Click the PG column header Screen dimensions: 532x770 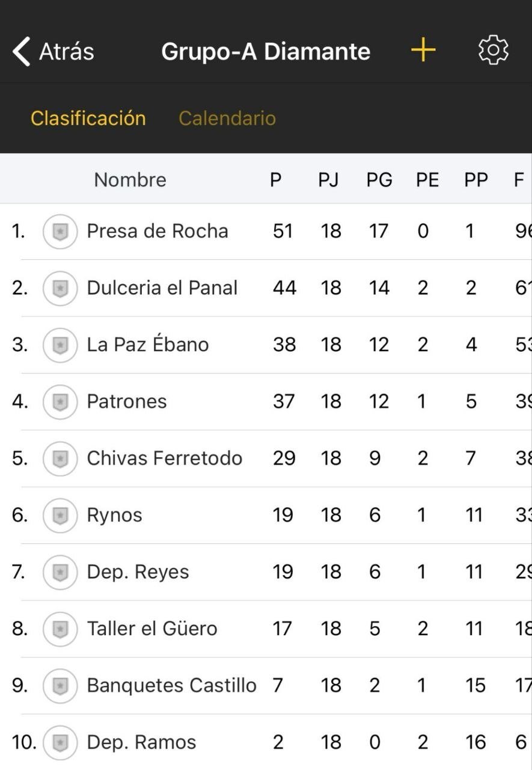tap(379, 179)
